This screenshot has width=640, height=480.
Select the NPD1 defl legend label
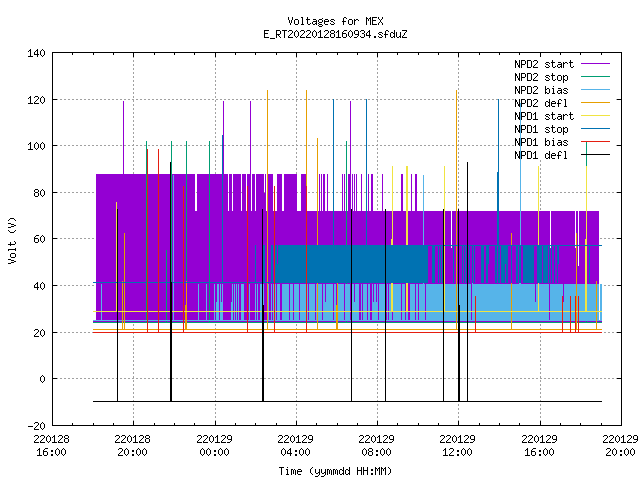(x=541, y=155)
